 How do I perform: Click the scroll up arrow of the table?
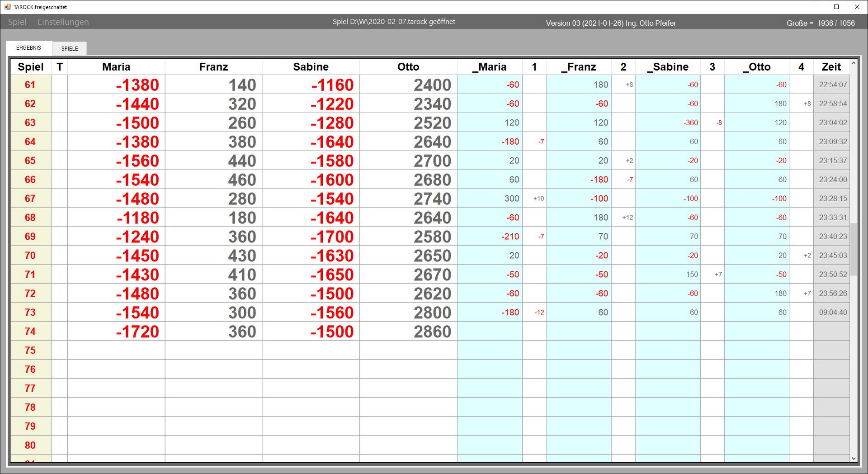click(854, 64)
